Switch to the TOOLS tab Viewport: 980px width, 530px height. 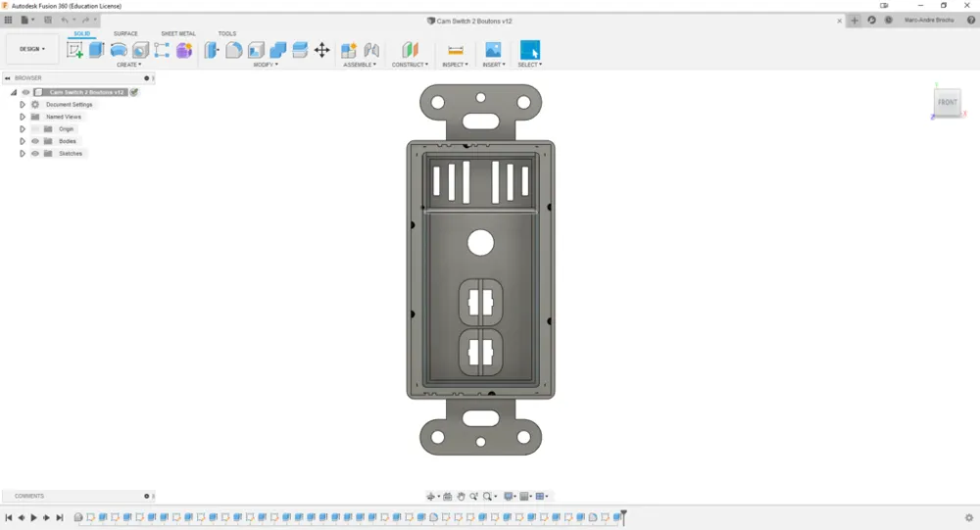coord(227,33)
